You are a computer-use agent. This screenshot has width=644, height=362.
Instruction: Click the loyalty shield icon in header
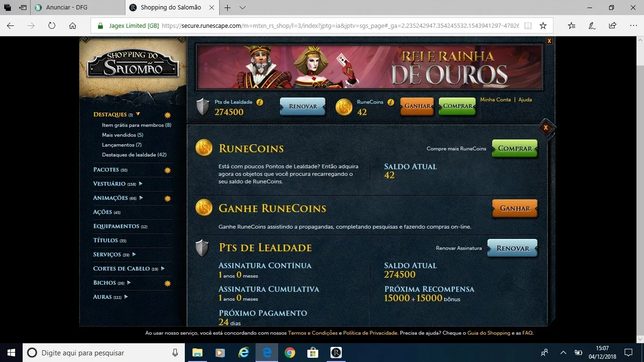203,107
